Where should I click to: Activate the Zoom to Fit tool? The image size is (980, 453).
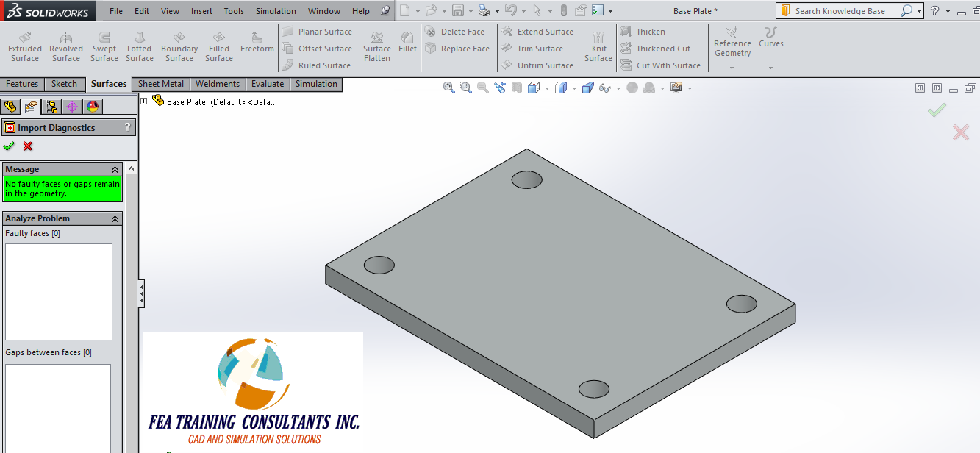click(x=448, y=87)
